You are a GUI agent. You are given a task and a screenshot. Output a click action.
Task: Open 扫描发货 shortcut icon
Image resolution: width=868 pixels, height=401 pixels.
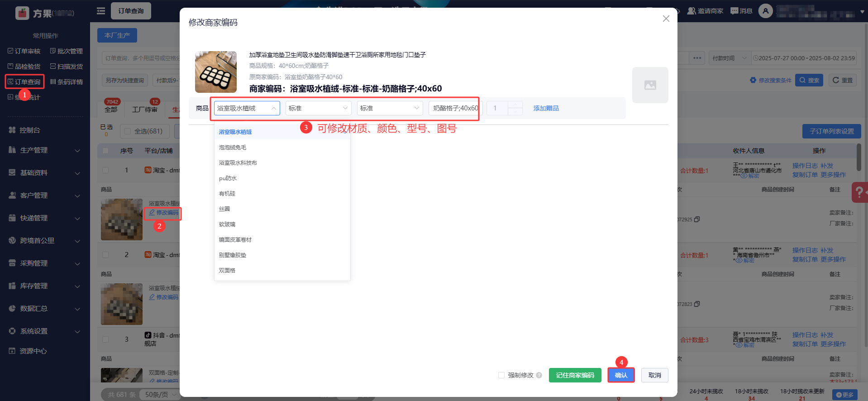point(53,67)
